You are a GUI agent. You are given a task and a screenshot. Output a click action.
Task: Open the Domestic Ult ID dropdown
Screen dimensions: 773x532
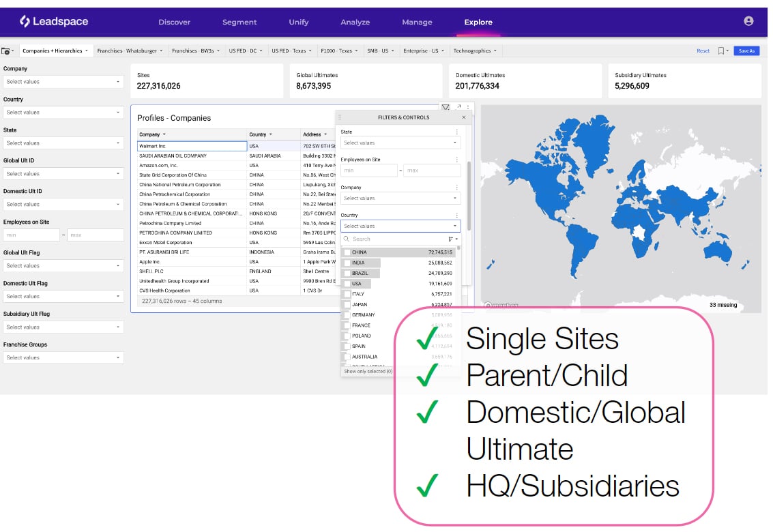click(63, 204)
